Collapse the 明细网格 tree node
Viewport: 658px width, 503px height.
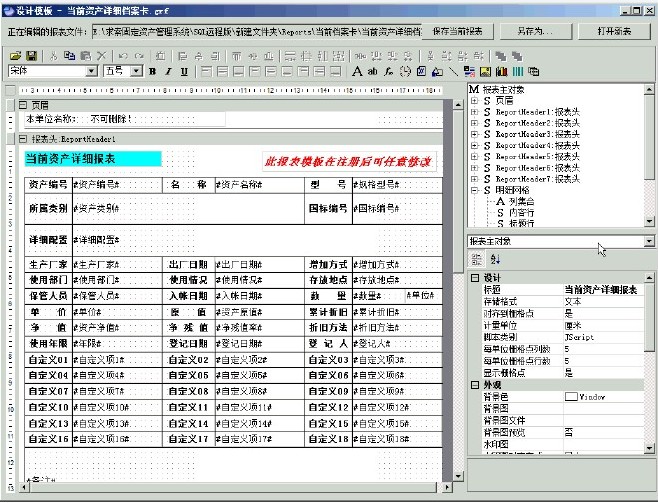coord(474,190)
